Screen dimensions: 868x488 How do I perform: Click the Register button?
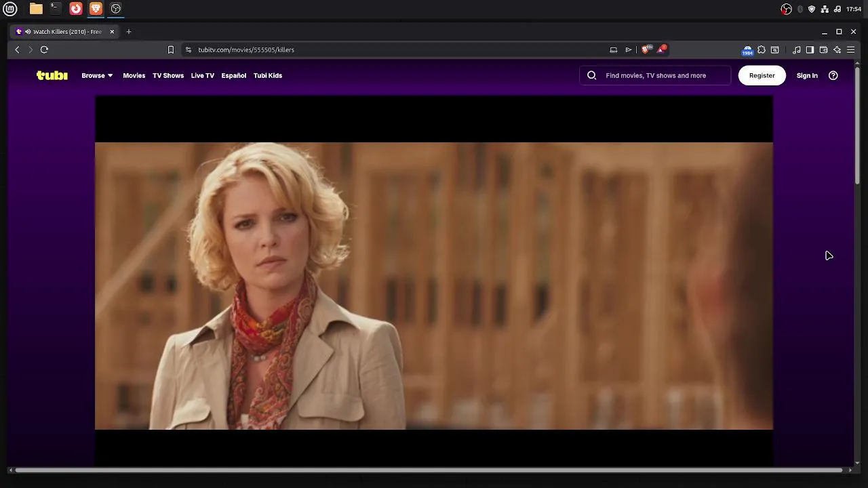(x=762, y=75)
